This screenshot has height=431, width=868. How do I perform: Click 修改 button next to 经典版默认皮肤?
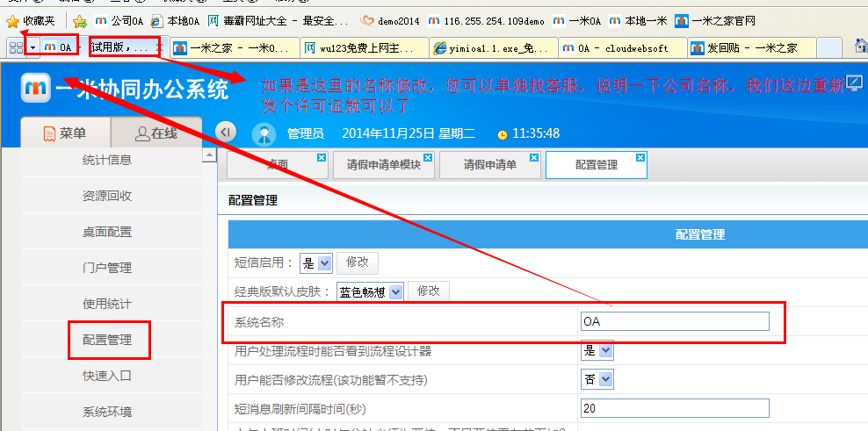pos(429,291)
